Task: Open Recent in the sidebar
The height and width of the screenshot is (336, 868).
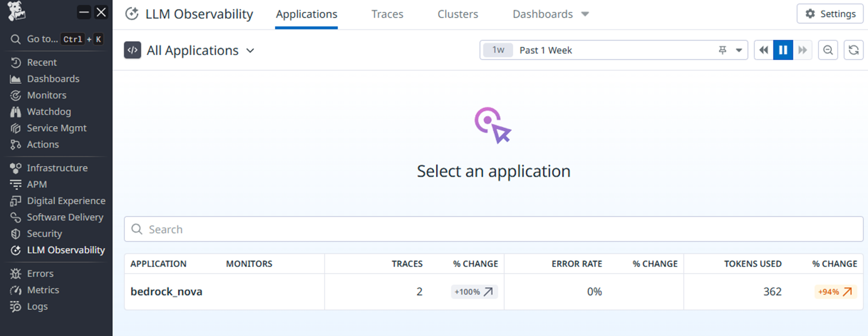Action: (41, 62)
